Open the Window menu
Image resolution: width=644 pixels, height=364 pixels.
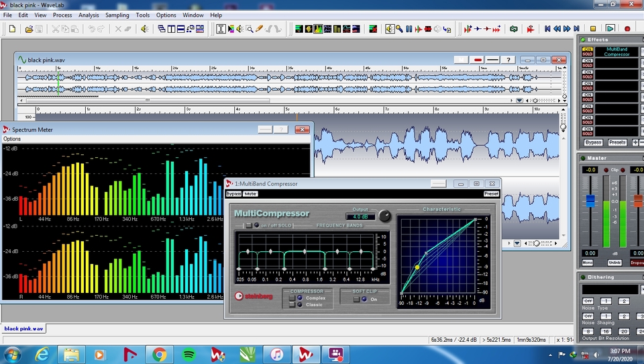click(193, 15)
